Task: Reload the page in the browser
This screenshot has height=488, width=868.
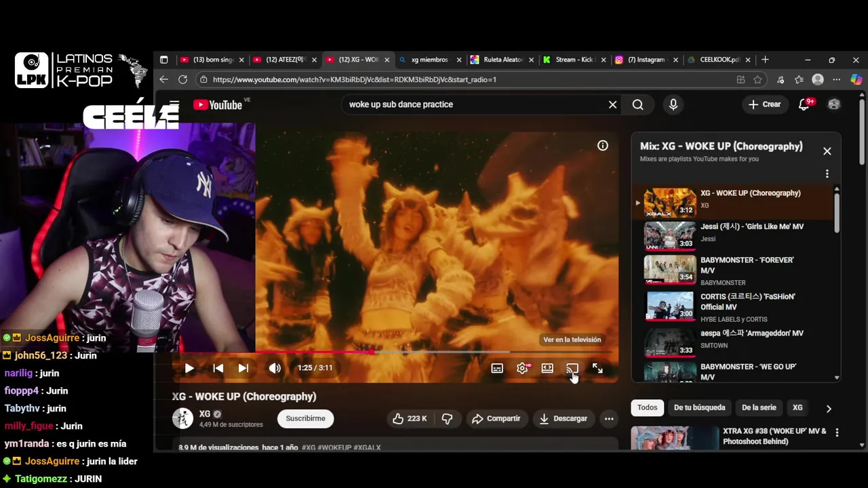Action: tap(182, 79)
